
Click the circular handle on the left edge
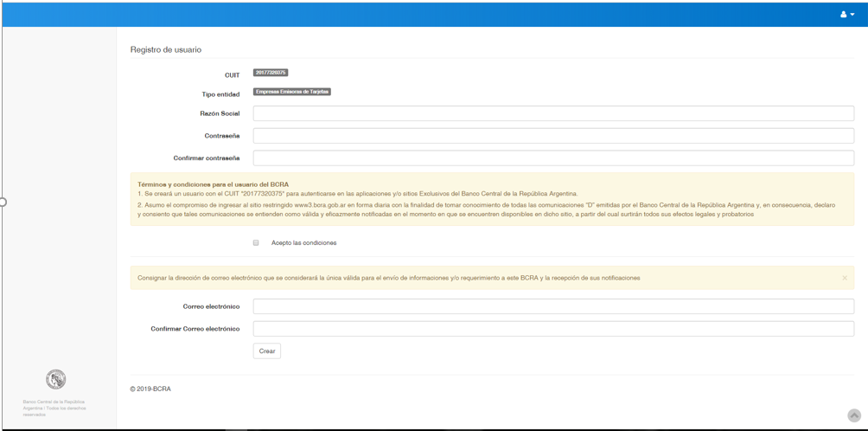3,202
